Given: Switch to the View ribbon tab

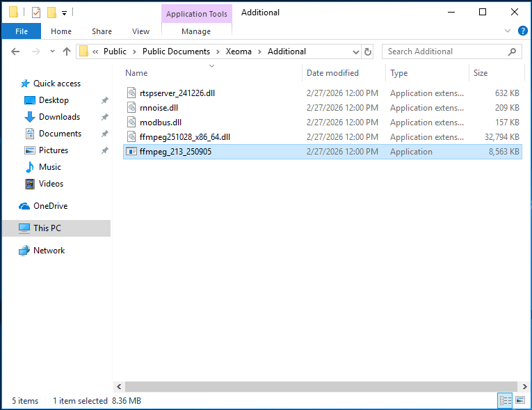Looking at the screenshot, I should [x=140, y=31].
